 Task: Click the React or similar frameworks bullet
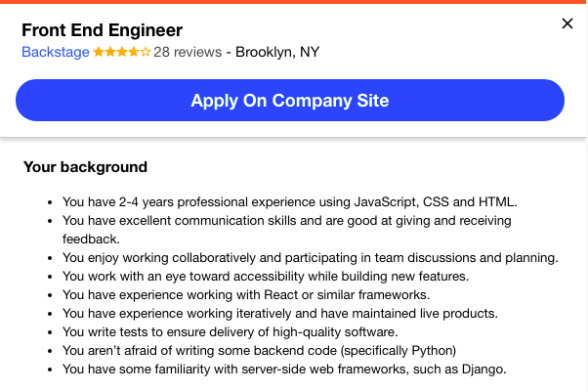pyautogui.click(x=246, y=295)
